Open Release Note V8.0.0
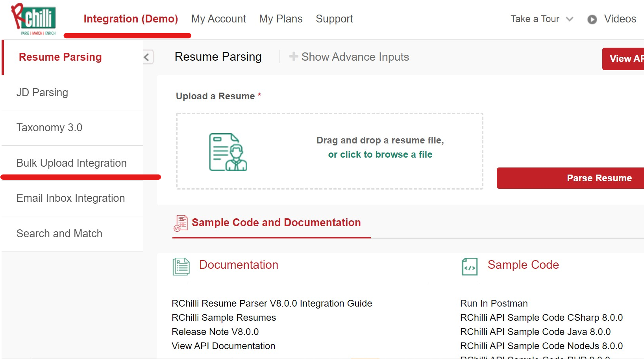This screenshot has width=644, height=359. tap(215, 332)
